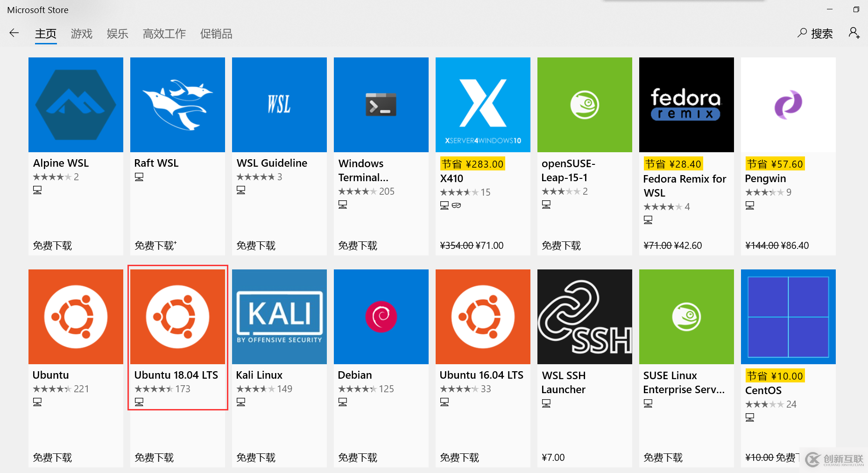Image resolution: width=868 pixels, height=473 pixels.
Task: Click the Ubuntu 16.04 LTS title
Action: [481, 375]
